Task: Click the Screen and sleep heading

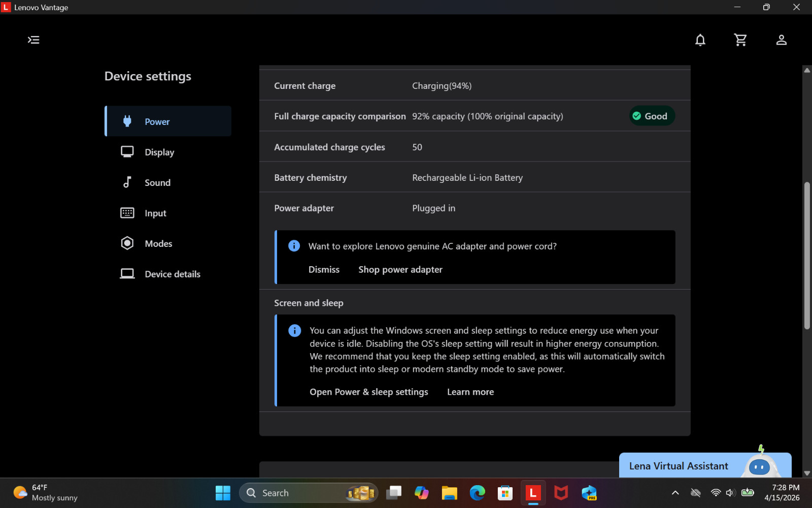Action: tap(309, 303)
